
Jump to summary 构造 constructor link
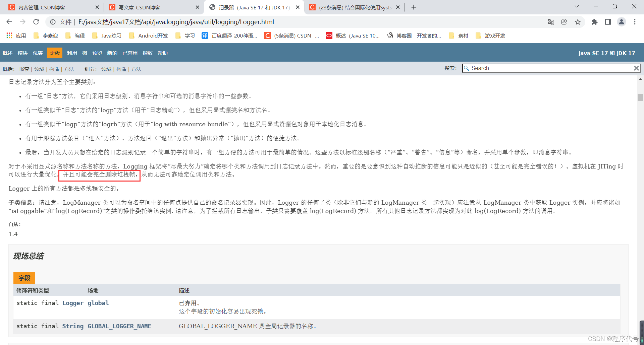point(54,69)
